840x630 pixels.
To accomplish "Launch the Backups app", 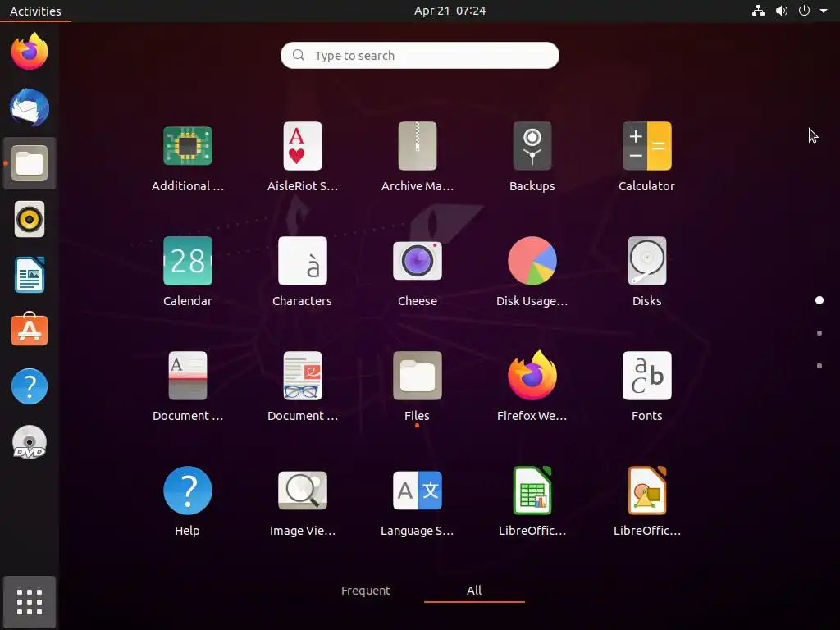I will pyautogui.click(x=532, y=146).
